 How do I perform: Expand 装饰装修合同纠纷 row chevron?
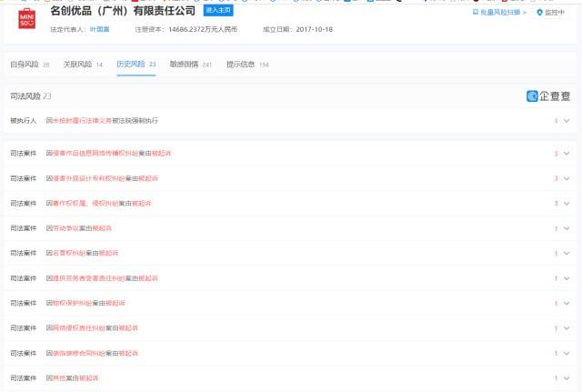pyautogui.click(x=567, y=354)
